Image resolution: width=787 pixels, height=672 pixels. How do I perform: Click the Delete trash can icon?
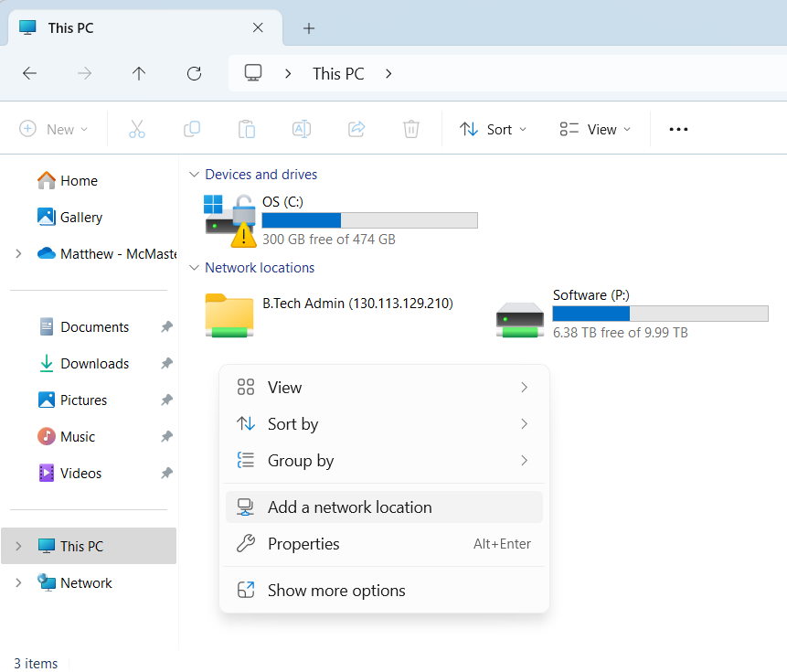tap(411, 129)
